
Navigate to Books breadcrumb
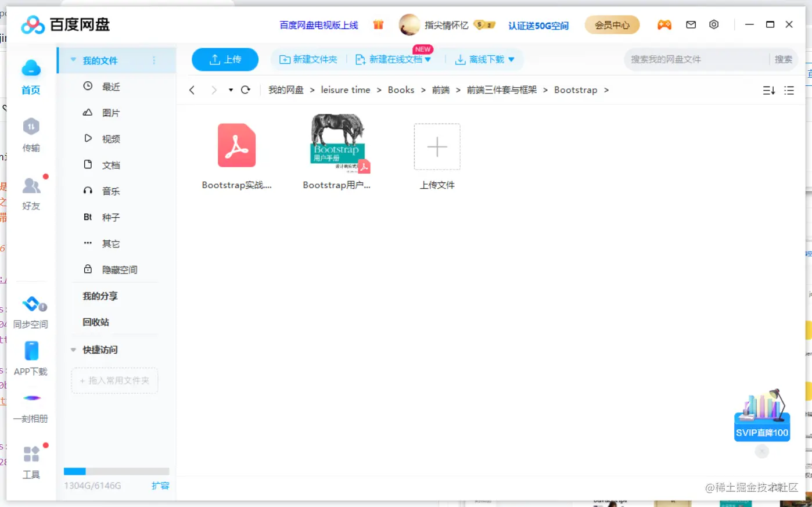401,90
